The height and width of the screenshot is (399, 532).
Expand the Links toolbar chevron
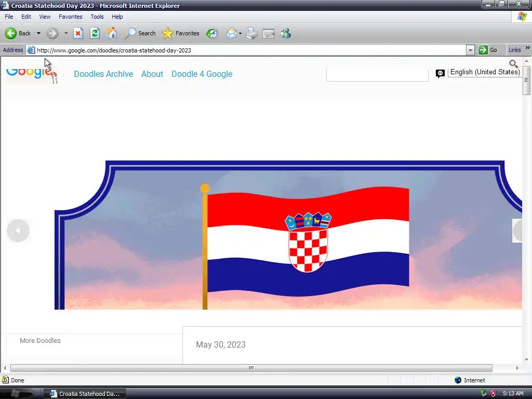528,48
